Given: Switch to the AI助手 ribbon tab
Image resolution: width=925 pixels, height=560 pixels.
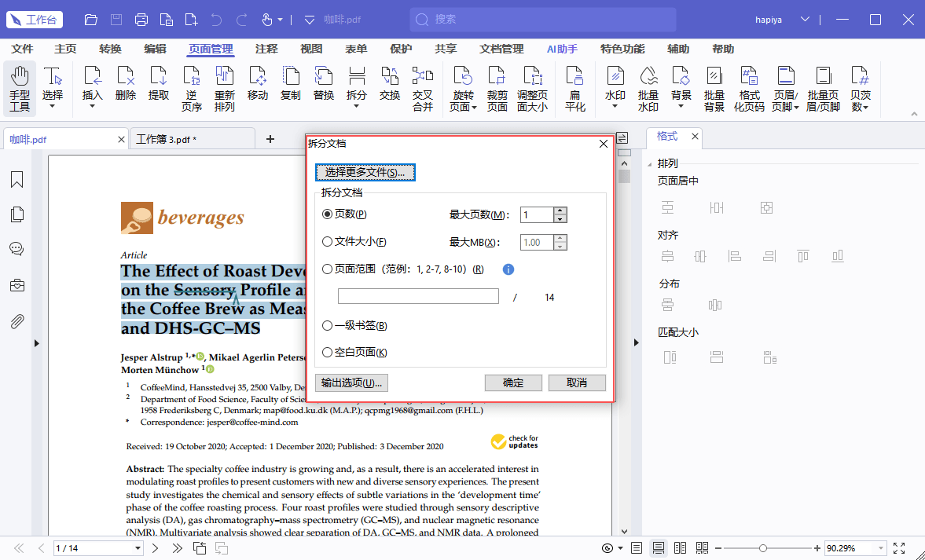Looking at the screenshot, I should pos(562,49).
